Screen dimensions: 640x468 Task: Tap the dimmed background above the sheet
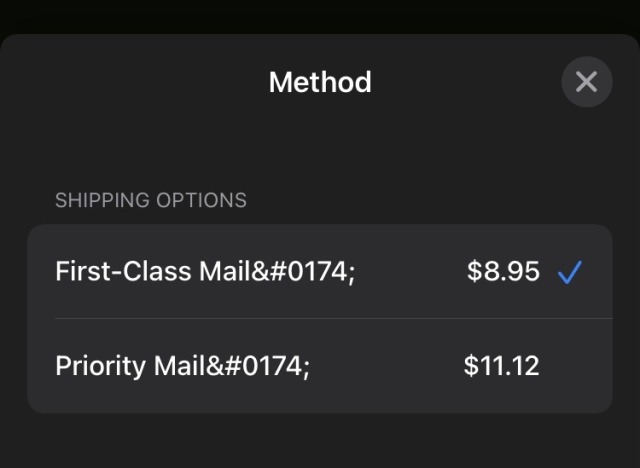tap(320, 16)
